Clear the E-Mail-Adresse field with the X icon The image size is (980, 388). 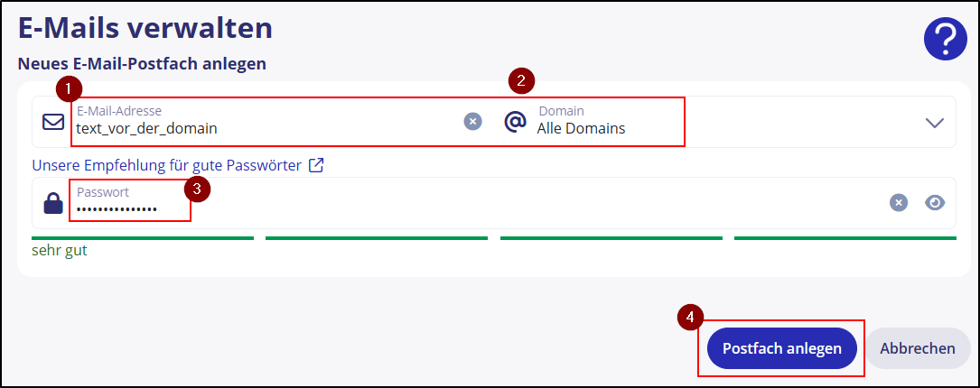(x=472, y=121)
